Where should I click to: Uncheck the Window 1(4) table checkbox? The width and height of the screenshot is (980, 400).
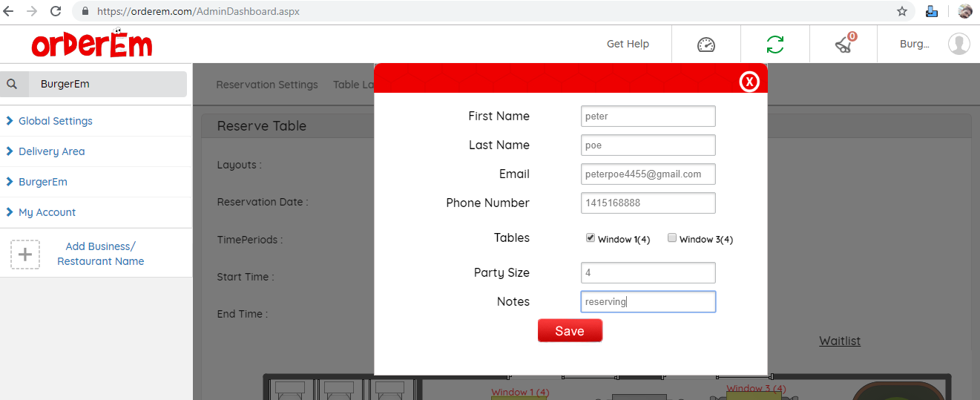pos(591,238)
